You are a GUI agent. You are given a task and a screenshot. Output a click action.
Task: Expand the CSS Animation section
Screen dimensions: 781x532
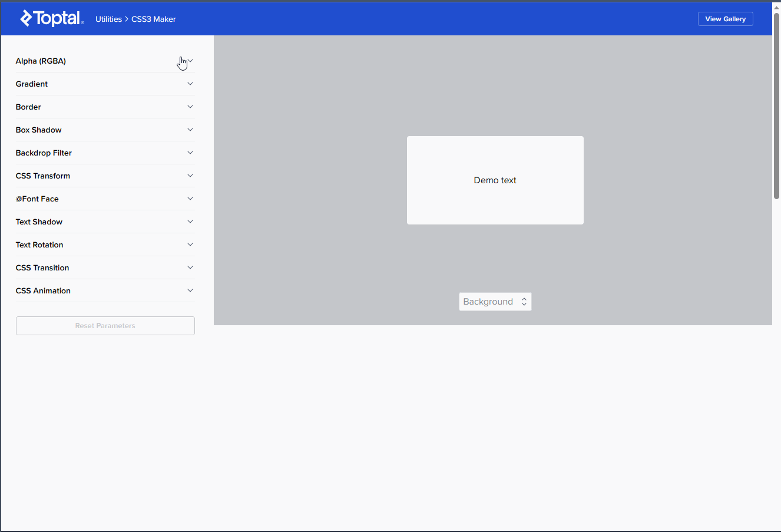[x=105, y=291]
